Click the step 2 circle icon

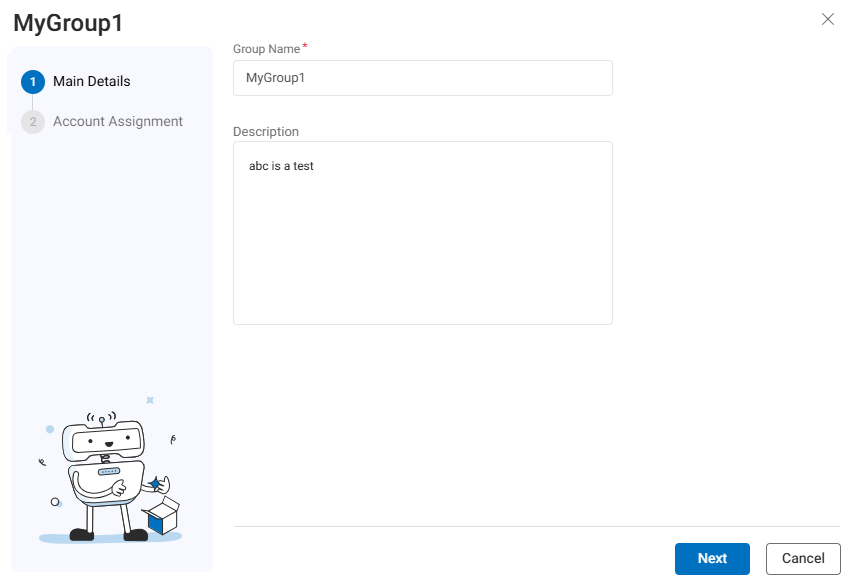point(32,122)
